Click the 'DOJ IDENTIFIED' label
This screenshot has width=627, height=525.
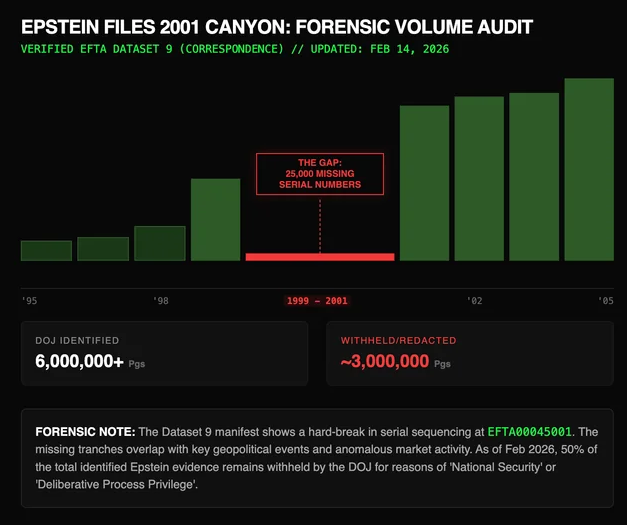pos(77,340)
